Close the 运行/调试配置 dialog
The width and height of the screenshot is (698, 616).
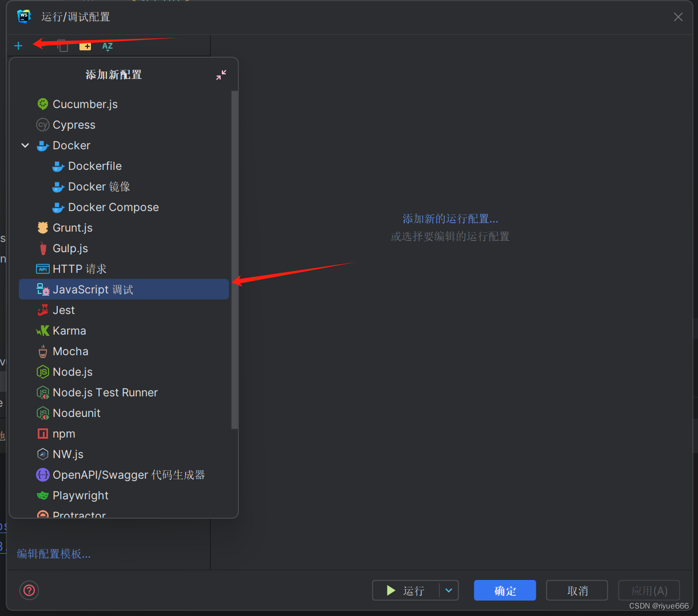(678, 17)
